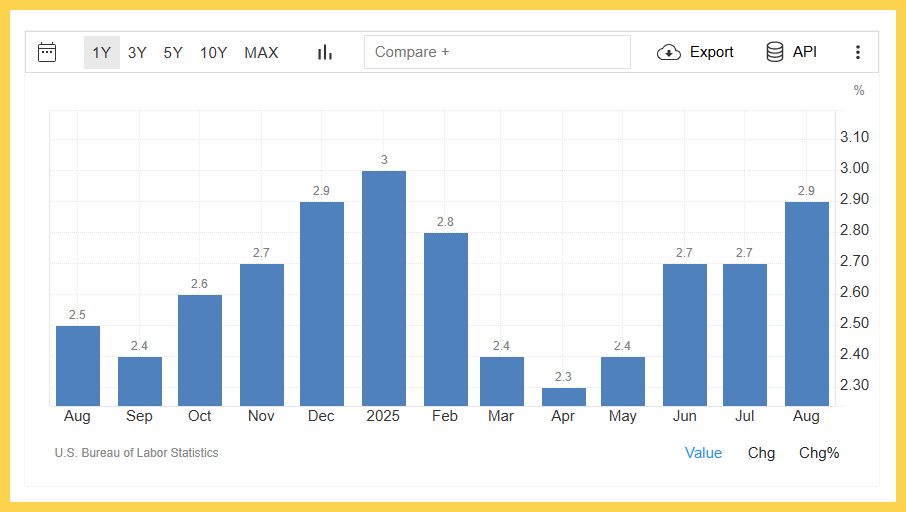
Task: Click the API database icon
Action: pyautogui.click(x=775, y=52)
